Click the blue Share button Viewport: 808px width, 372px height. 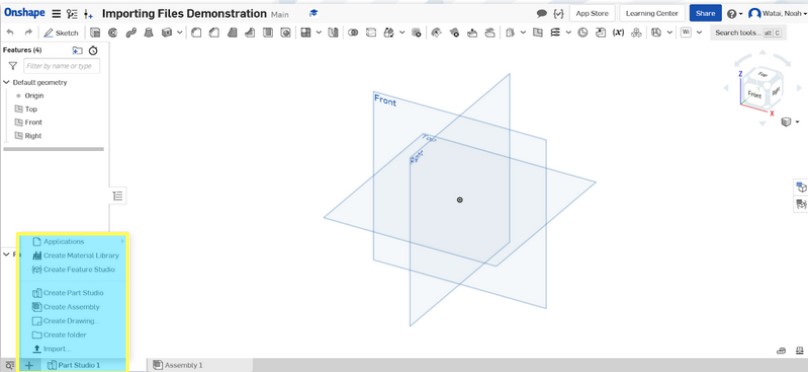[705, 13]
